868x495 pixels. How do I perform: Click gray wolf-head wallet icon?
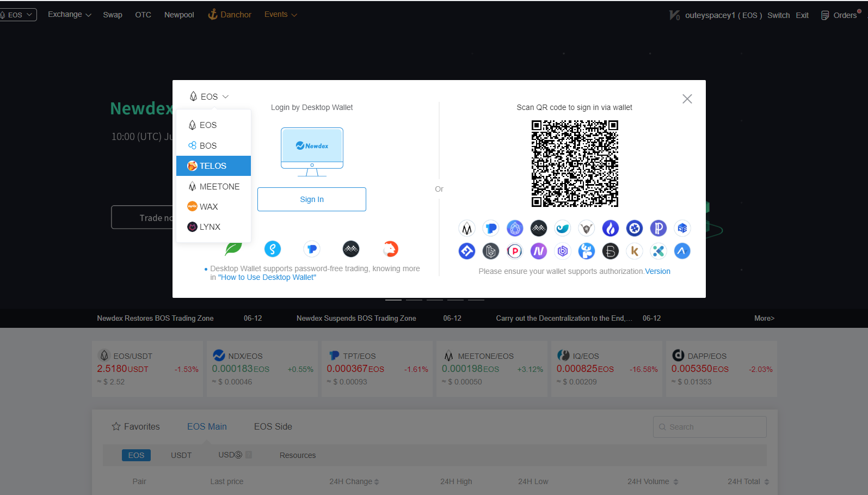coord(587,228)
